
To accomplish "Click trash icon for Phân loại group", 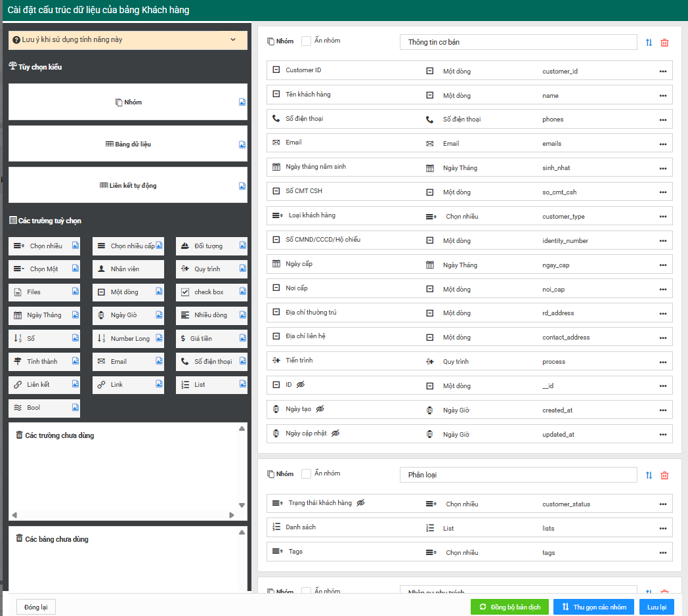I will pos(664,475).
